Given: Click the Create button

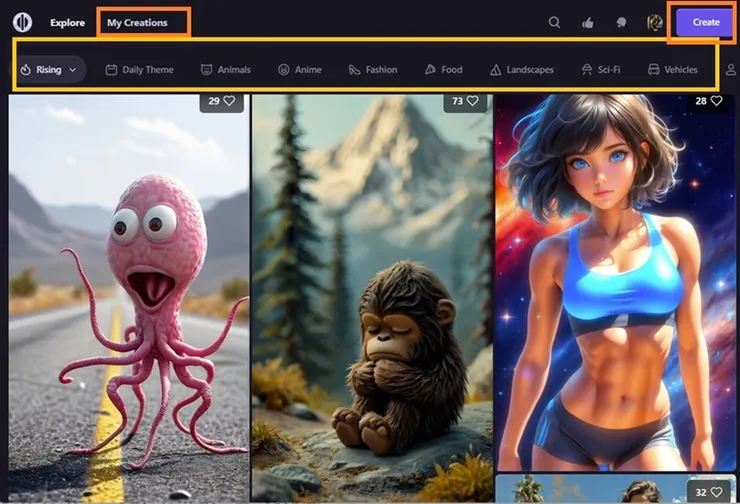Looking at the screenshot, I should tap(706, 22).
